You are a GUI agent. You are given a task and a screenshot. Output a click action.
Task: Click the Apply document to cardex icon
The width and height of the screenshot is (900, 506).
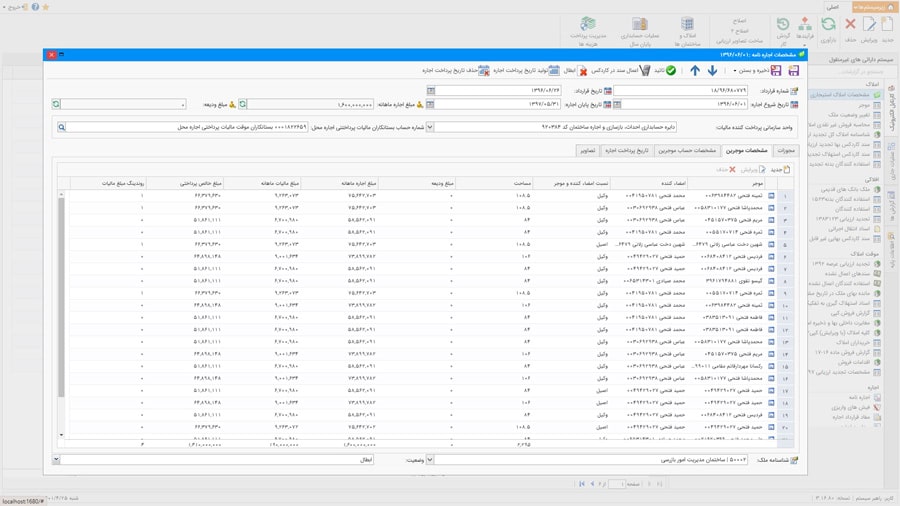tap(621, 71)
